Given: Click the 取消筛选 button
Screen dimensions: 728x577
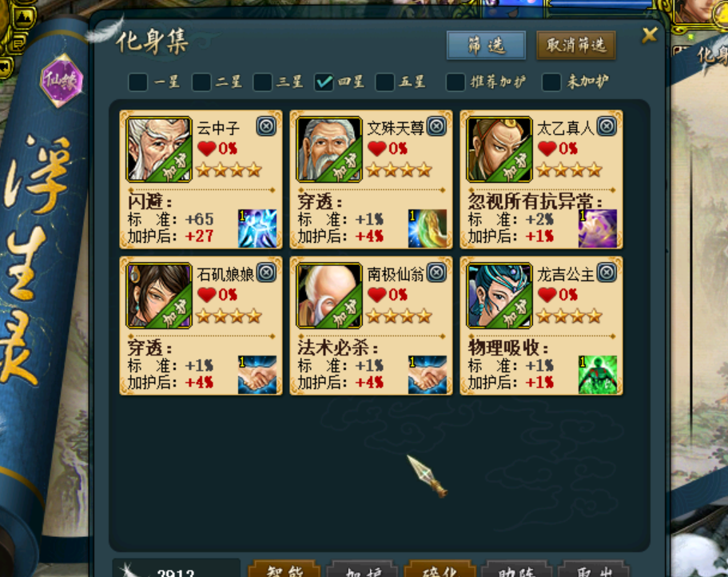Looking at the screenshot, I should pos(576,46).
